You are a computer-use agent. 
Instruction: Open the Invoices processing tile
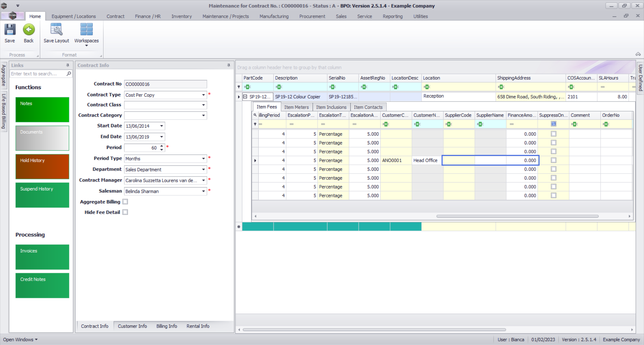(42, 257)
